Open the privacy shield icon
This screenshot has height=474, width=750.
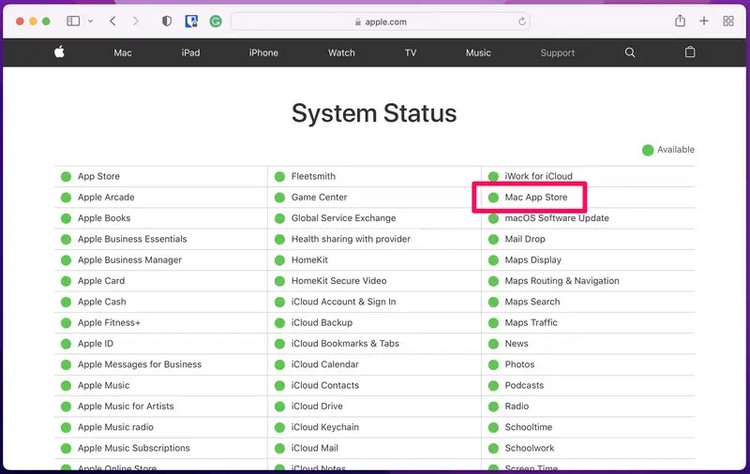[x=166, y=21]
